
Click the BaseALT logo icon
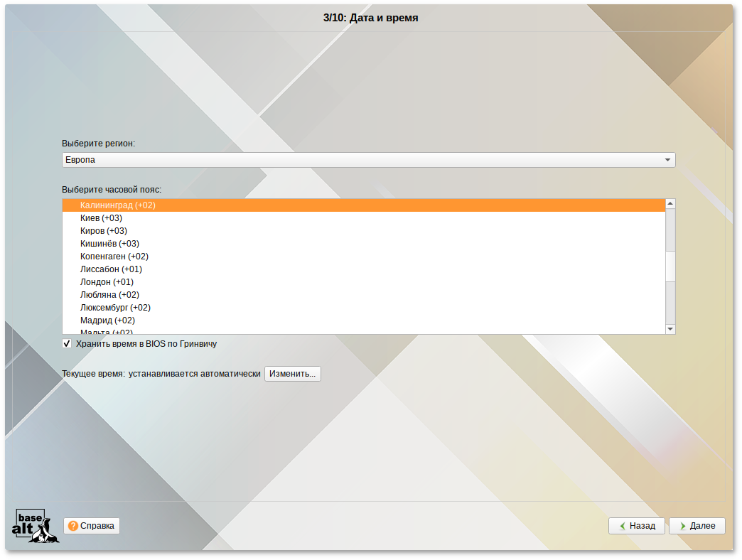pos(36,526)
